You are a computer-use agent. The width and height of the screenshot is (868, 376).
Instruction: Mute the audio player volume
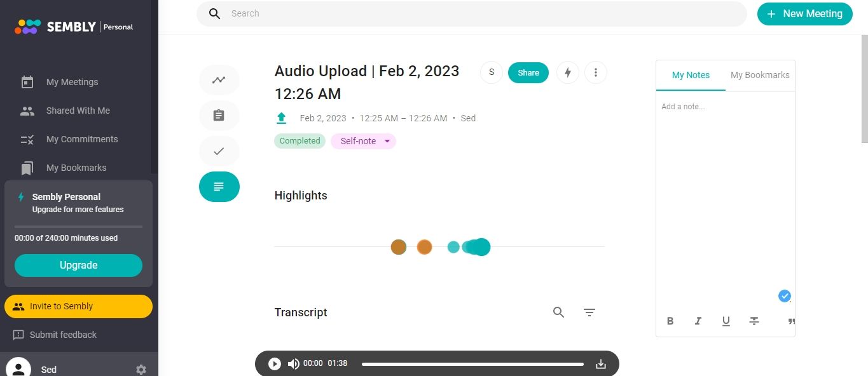point(293,364)
